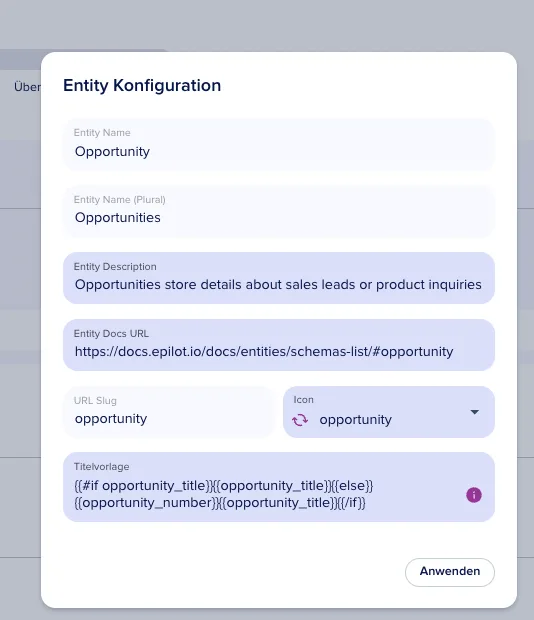Expand the Icon dropdown arrow
Image resolution: width=534 pixels, height=620 pixels.
pyautogui.click(x=474, y=412)
